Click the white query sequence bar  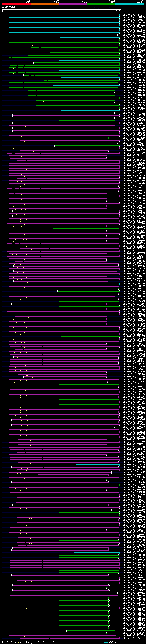click(61, 10)
